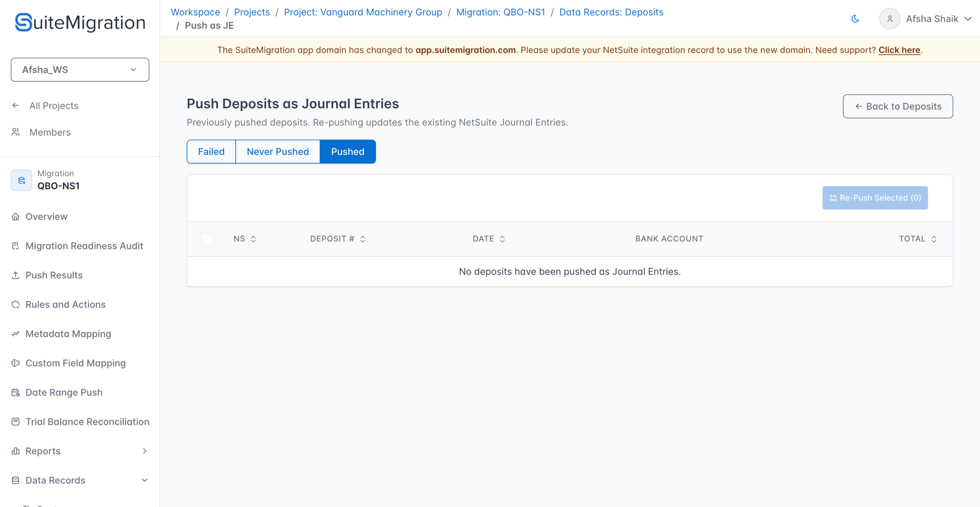Check the select-all deposits checkbox

[207, 239]
